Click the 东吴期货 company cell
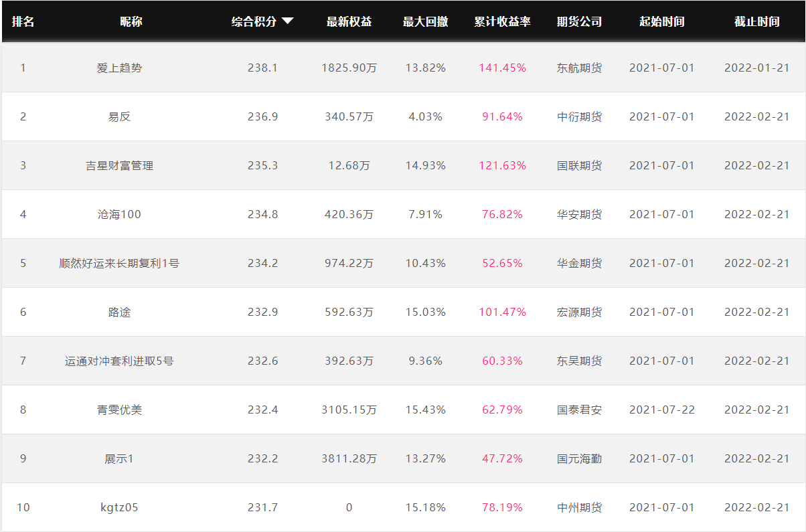 [x=580, y=361]
